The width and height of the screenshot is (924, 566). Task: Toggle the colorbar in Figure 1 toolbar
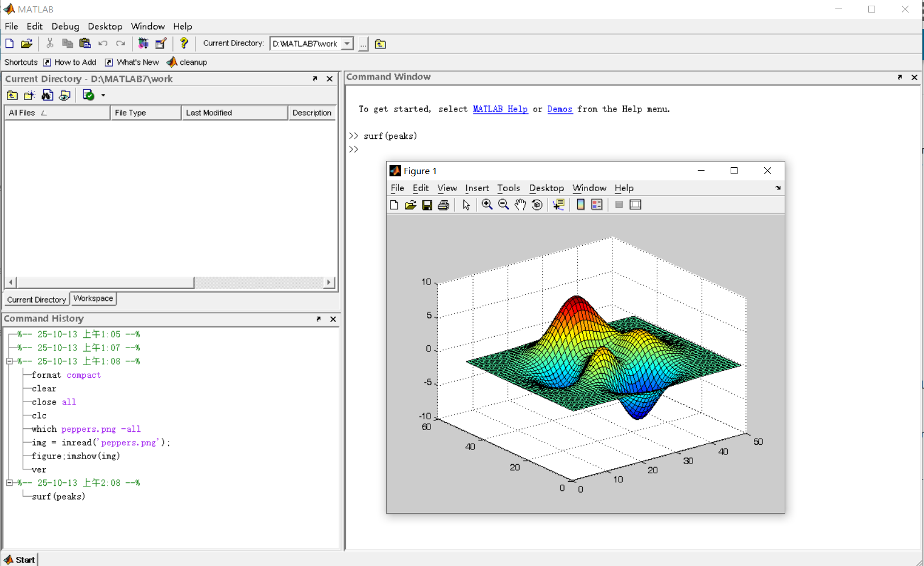tap(581, 205)
